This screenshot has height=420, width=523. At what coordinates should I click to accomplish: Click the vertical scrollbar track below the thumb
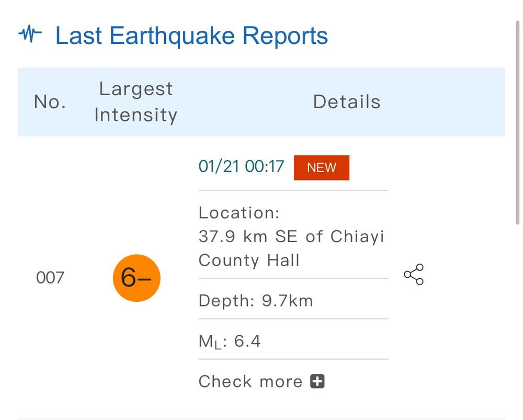click(x=517, y=320)
